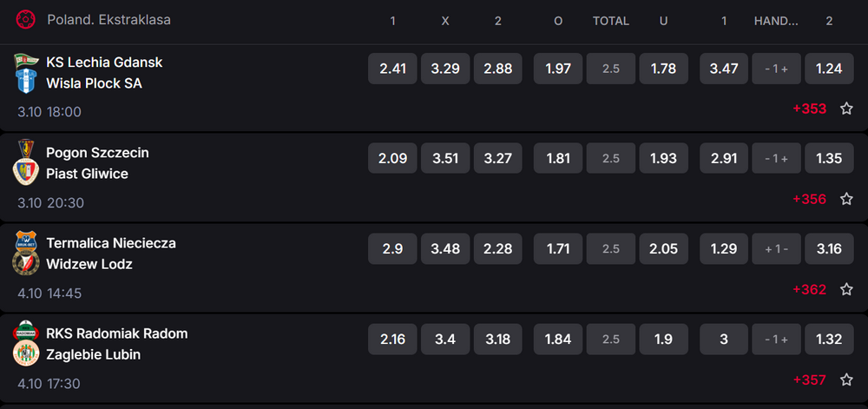The image size is (868, 409).
Task: Show +362 more bets for Termalica match
Action: (809, 290)
